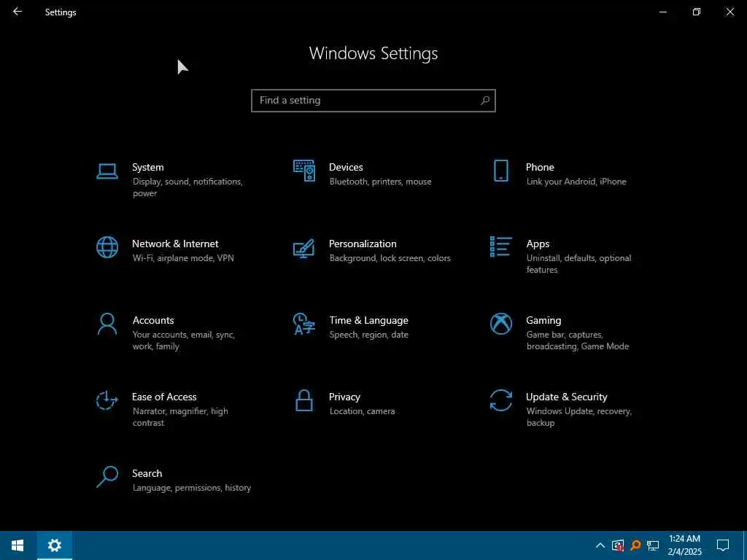This screenshot has height=560, width=747.
Task: Open the Ease of Access title
Action: coord(164,397)
